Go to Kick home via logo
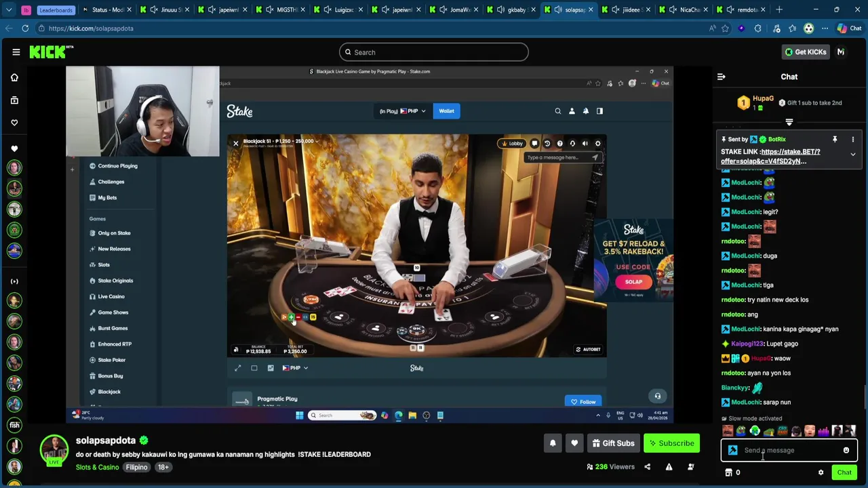 [52, 52]
